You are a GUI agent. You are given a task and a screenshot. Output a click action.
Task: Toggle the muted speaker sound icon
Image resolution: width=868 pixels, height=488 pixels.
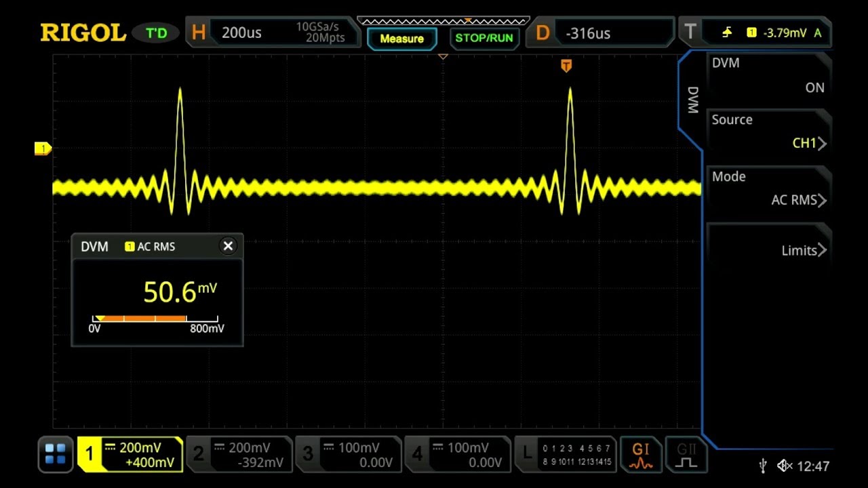coord(785,466)
